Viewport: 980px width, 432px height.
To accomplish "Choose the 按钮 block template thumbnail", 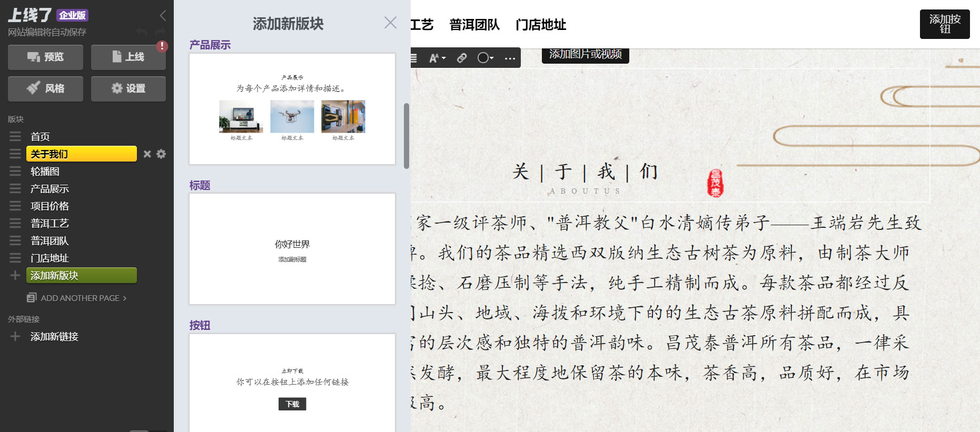I will pos(292,383).
